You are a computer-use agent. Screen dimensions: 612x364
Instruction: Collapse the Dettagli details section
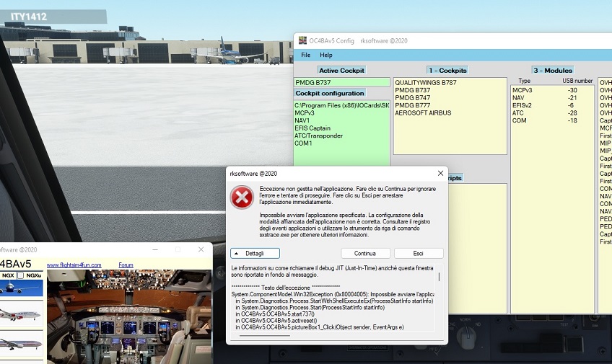pos(255,254)
